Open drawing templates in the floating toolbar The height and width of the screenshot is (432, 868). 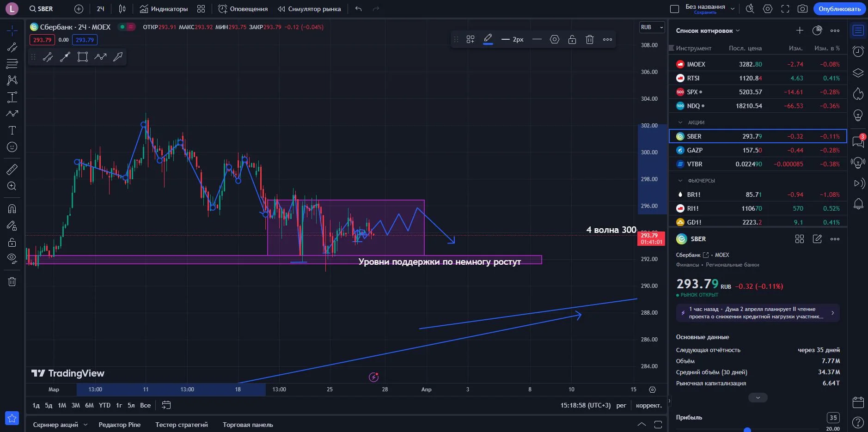tap(471, 40)
